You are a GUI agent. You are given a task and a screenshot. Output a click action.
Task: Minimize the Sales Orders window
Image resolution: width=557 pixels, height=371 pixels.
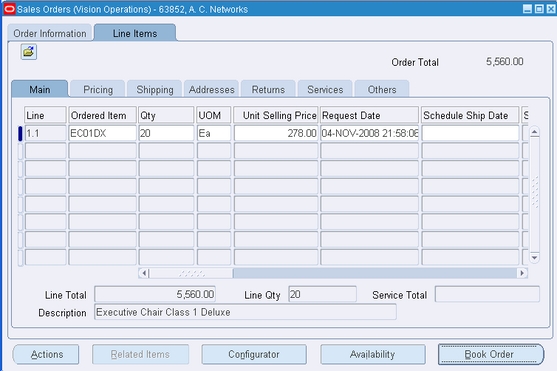tap(527, 9)
